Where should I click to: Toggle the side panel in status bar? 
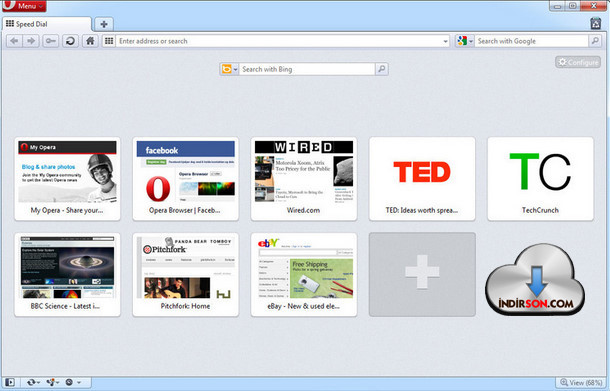tap(10, 382)
